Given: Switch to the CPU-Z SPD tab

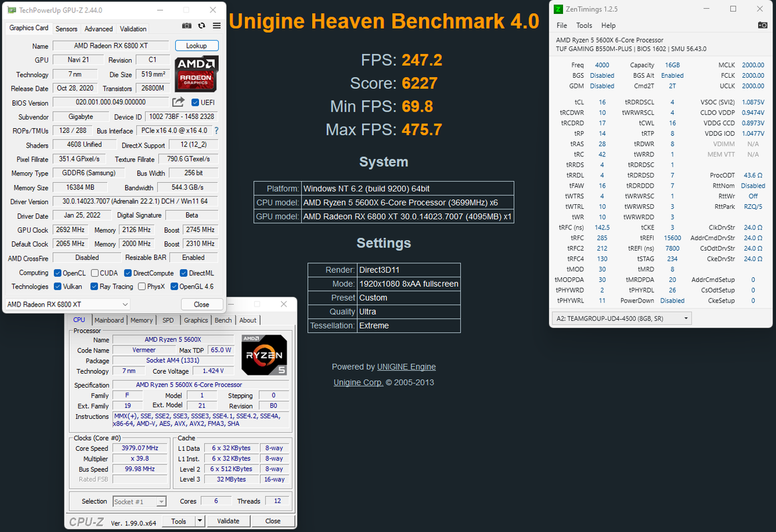Looking at the screenshot, I should (168, 320).
